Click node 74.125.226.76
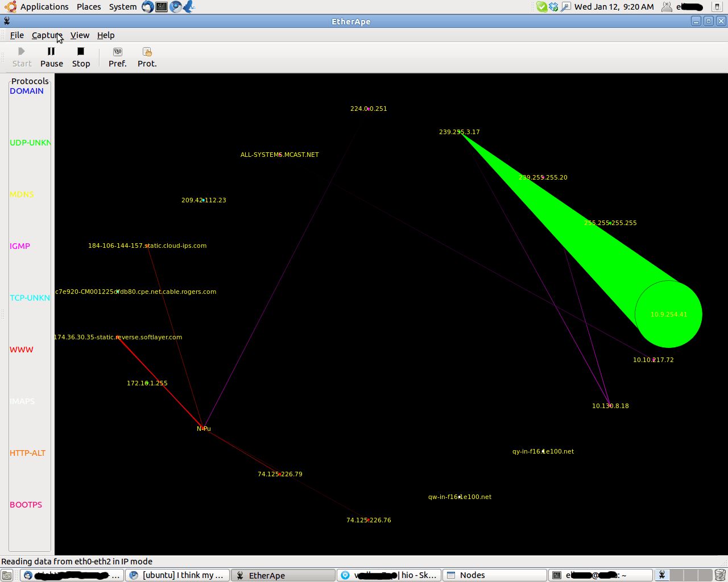 pyautogui.click(x=369, y=520)
